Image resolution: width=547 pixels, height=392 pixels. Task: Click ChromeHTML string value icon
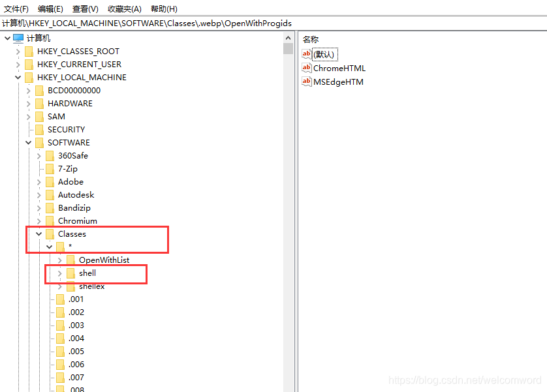(x=307, y=68)
